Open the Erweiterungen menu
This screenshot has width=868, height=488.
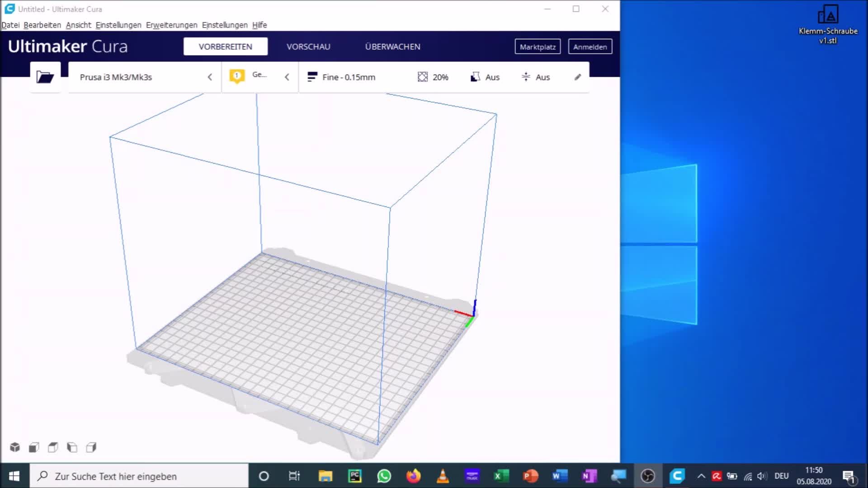pyautogui.click(x=171, y=25)
